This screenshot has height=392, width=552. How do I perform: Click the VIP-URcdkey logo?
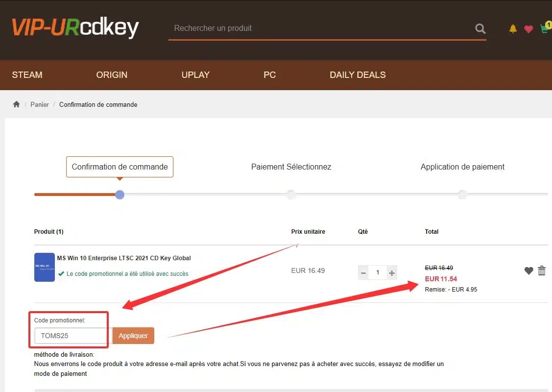click(75, 28)
